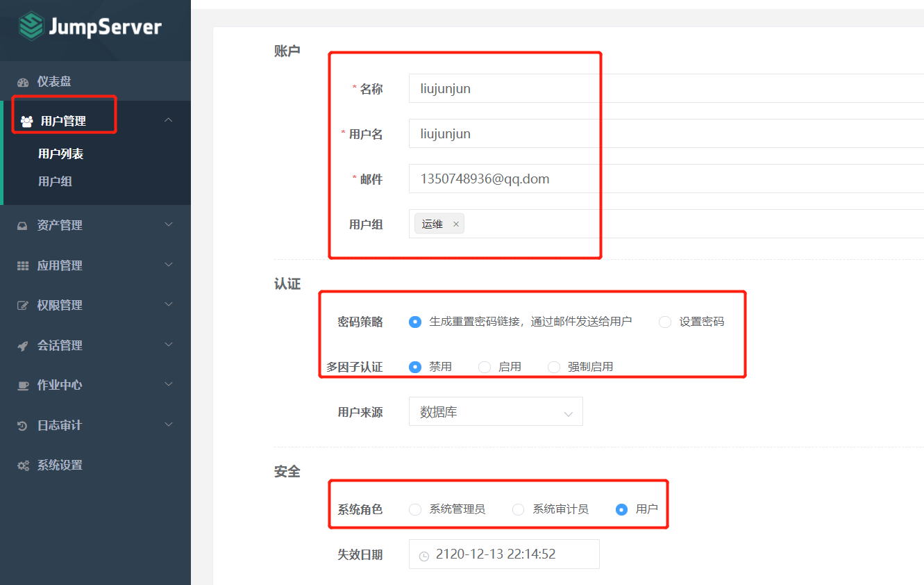Expand the 权限管理 menu chevron
The width and height of the screenshot is (924, 585).
click(168, 304)
